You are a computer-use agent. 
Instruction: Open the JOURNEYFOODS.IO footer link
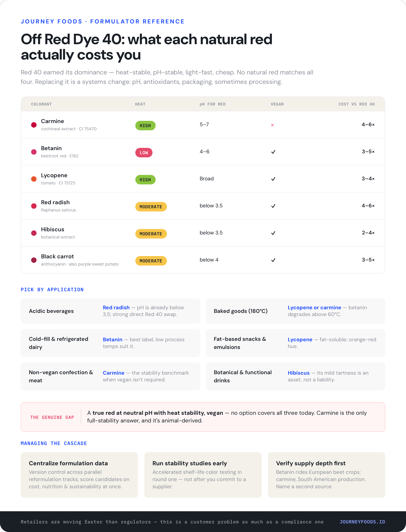click(362, 522)
